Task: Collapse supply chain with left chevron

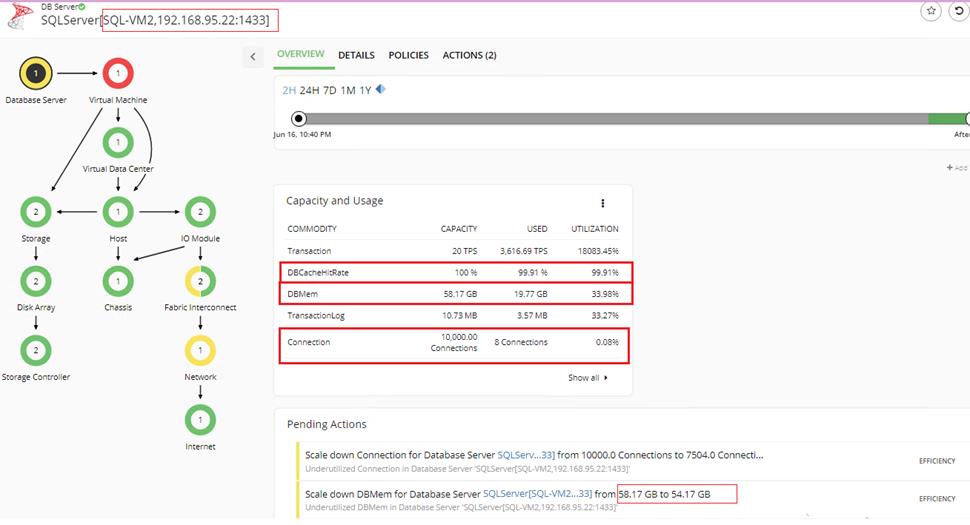Action: point(252,57)
